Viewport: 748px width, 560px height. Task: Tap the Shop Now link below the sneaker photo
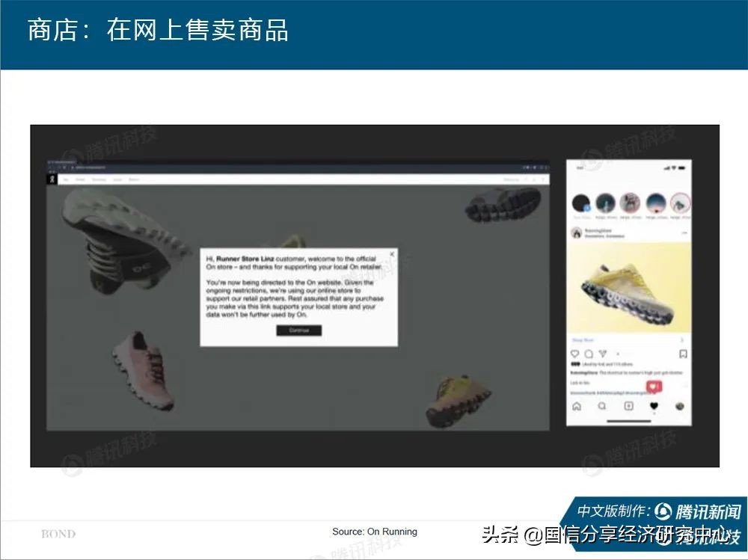pyautogui.click(x=583, y=339)
